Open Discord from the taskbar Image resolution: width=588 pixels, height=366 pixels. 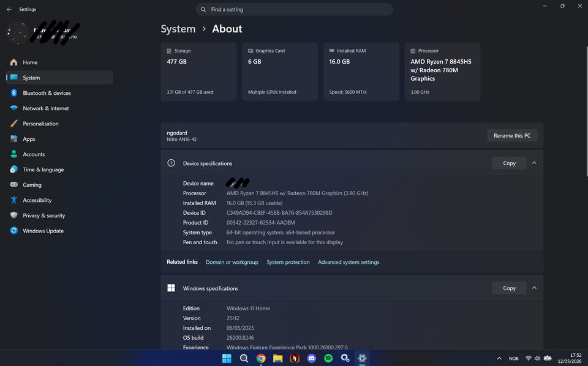coord(312,359)
